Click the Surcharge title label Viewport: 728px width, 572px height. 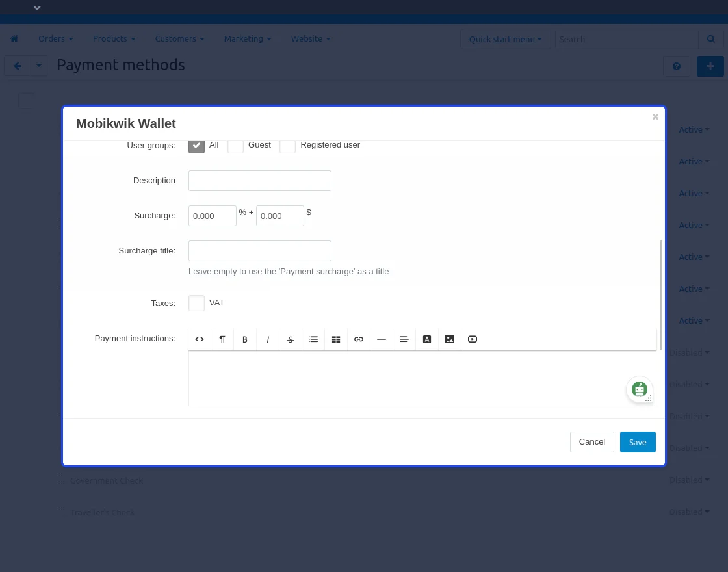click(147, 251)
